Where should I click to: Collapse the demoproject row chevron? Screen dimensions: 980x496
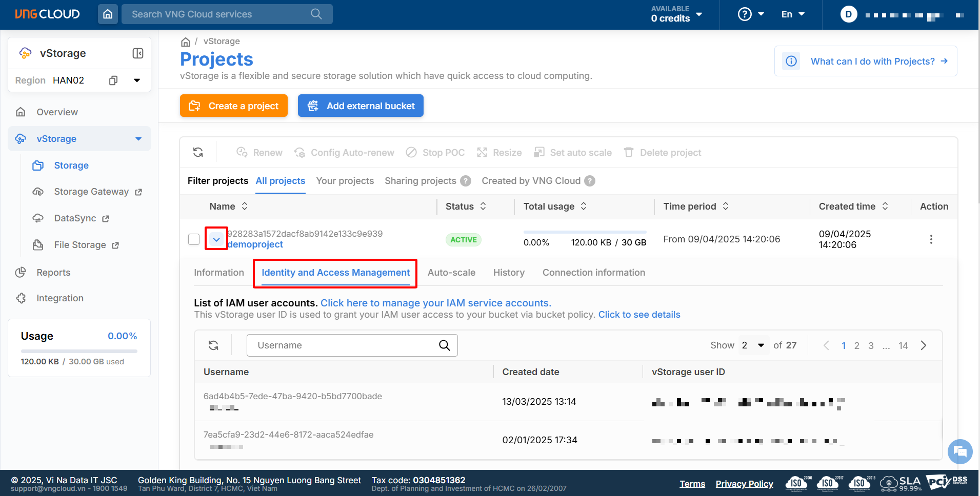pos(216,239)
